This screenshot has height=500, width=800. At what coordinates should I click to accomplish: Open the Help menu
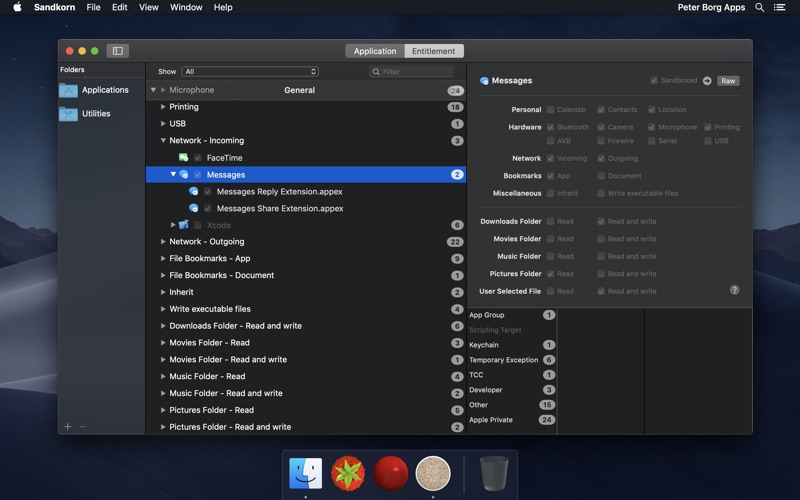click(x=223, y=7)
